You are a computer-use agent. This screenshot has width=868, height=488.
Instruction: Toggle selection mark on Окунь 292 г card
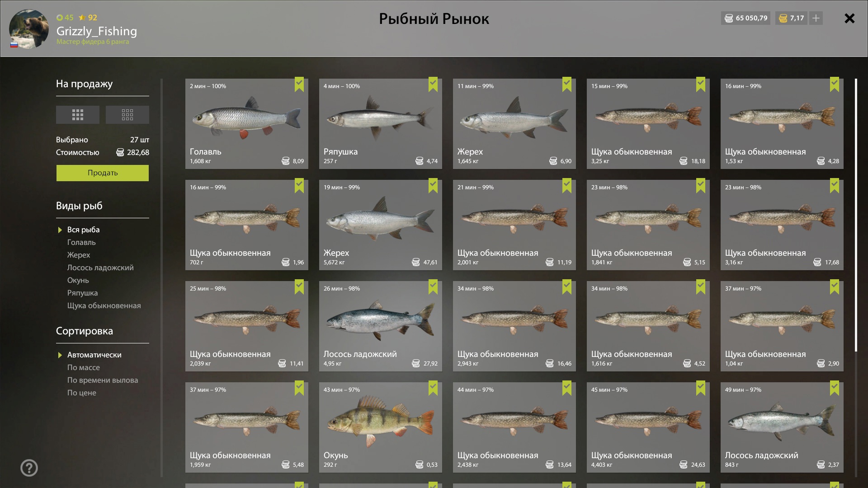433,388
